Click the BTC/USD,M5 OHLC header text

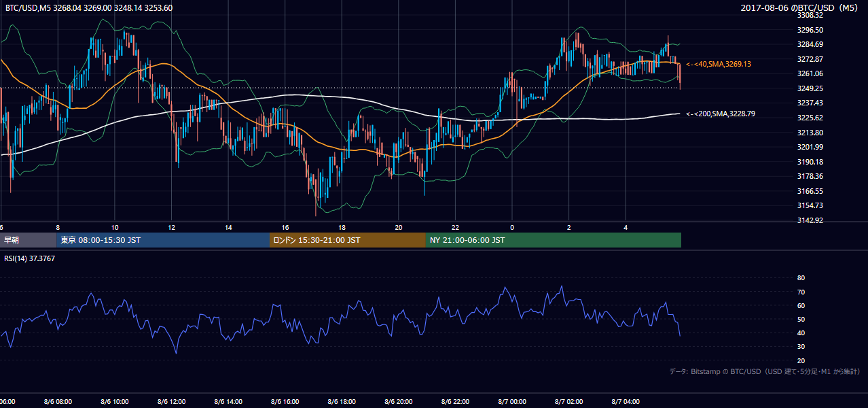(x=88, y=7)
